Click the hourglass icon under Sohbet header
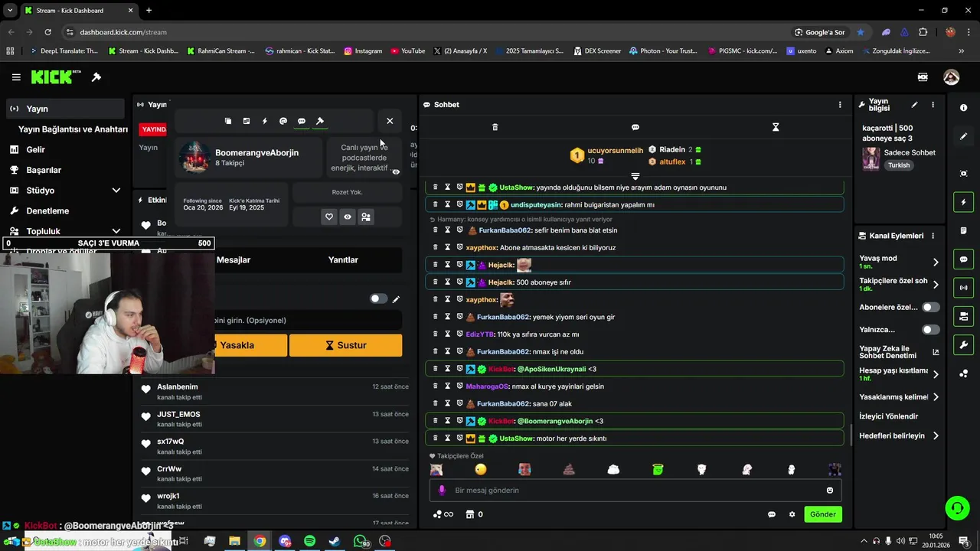Viewport: 980px width, 551px height. point(776,127)
